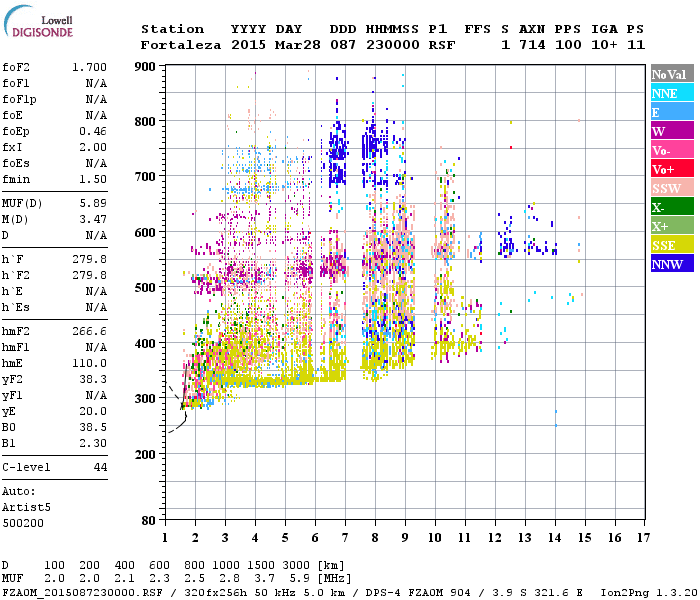Click the 900 km y-axis label

pyautogui.click(x=145, y=67)
